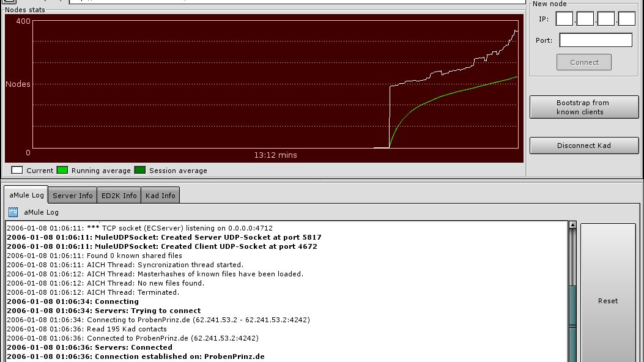Click the Connect button for new node
This screenshot has width=644, height=362.
point(584,62)
